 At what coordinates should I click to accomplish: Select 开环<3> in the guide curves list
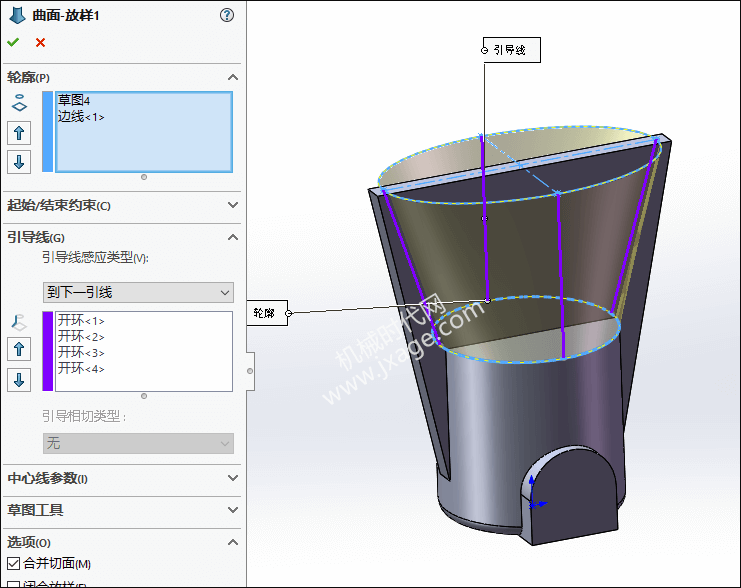pos(81,353)
